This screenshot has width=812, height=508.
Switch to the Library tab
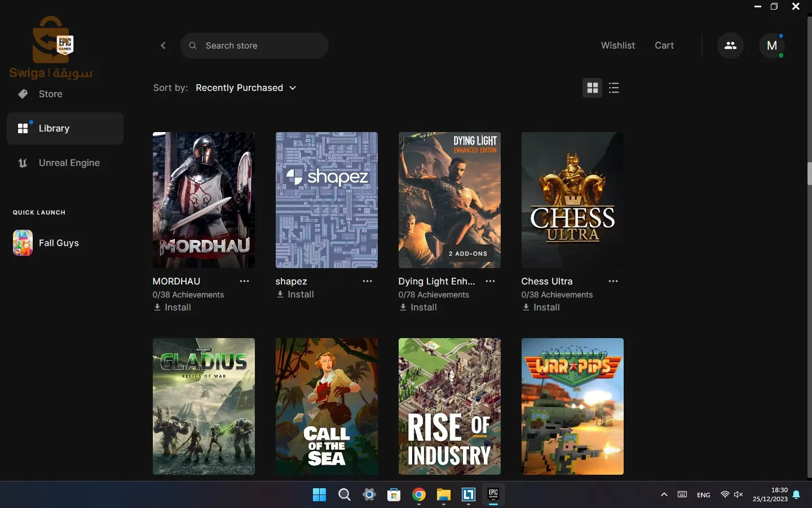54,128
